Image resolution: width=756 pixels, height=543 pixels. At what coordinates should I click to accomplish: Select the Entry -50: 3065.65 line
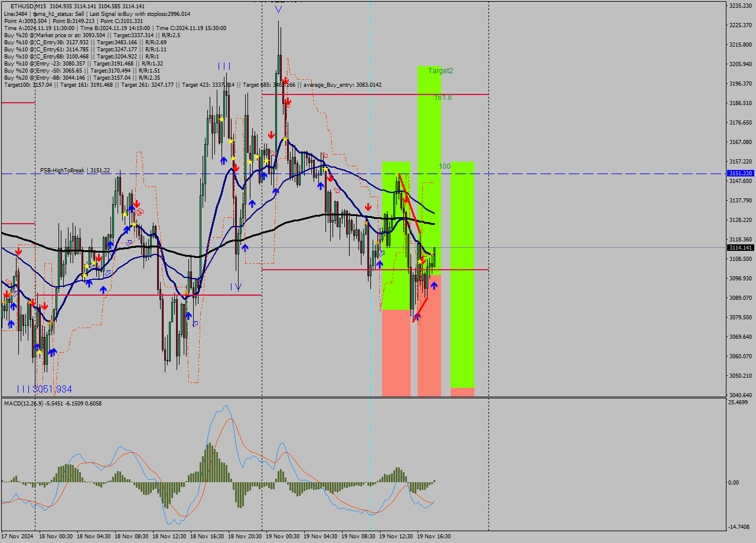pyautogui.click(x=82, y=70)
